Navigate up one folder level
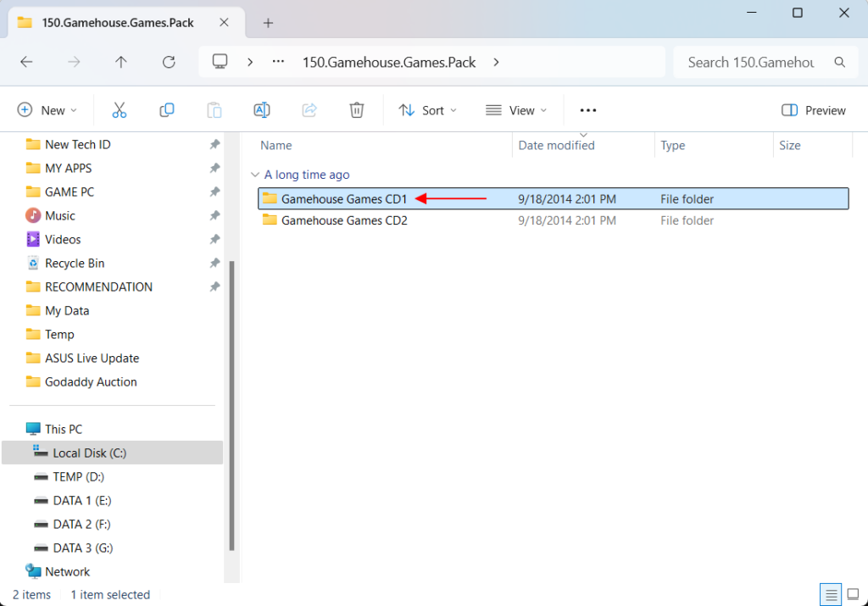 tap(120, 61)
